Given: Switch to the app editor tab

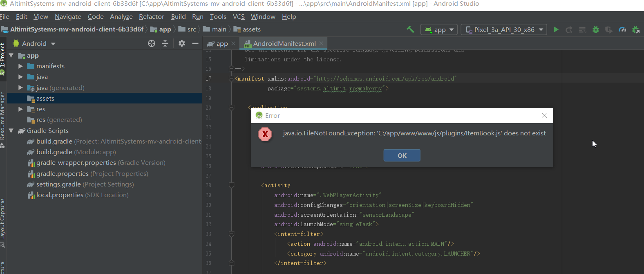Looking at the screenshot, I should pos(221,43).
